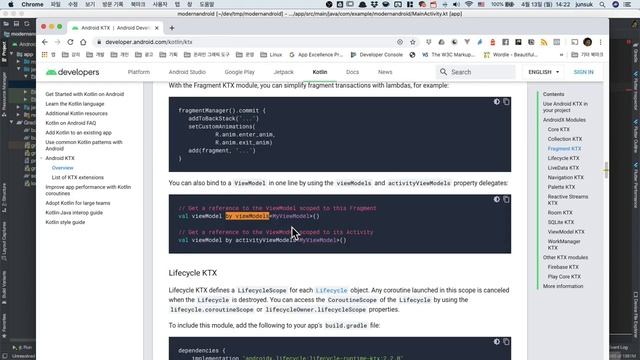Click the Android developers logo

(x=73, y=72)
